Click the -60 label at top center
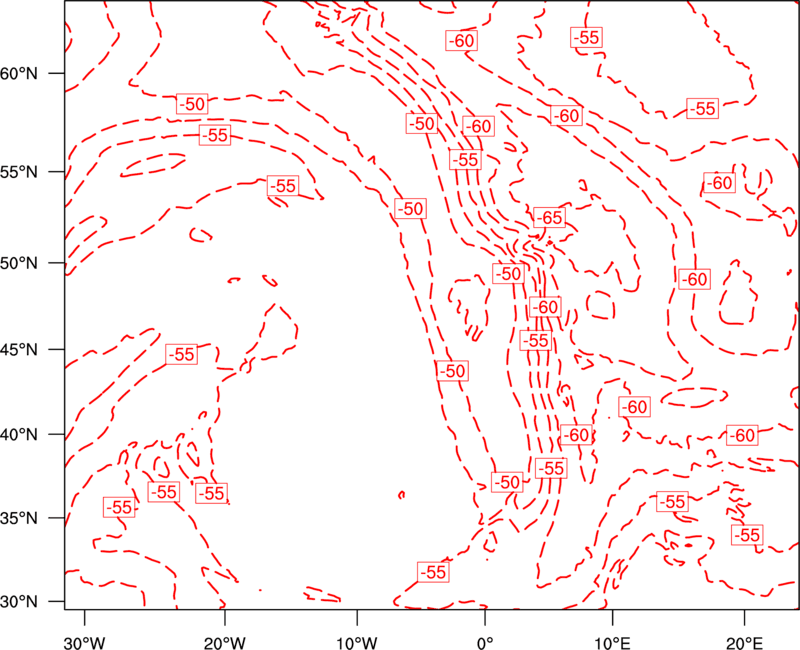Screen dimensions: 800x650 click(462, 40)
